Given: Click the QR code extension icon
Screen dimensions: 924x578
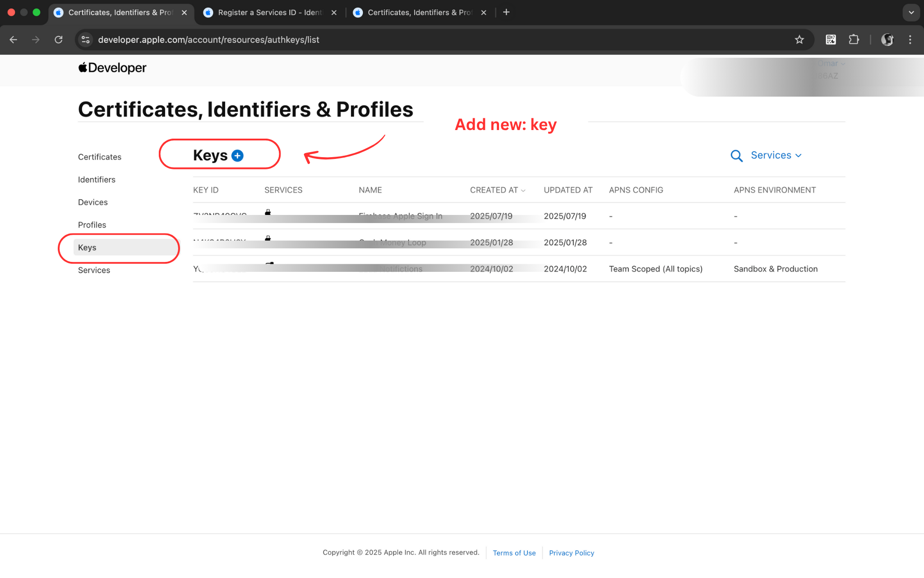Looking at the screenshot, I should pos(831,40).
